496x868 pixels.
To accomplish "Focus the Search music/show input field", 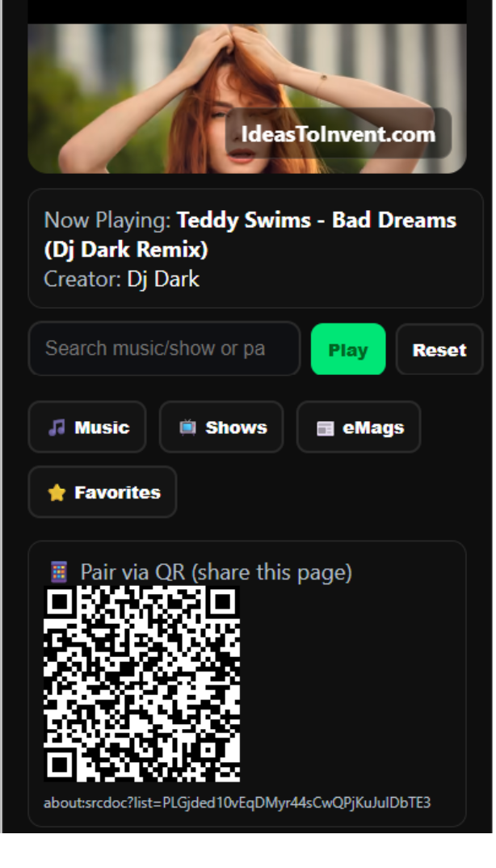I will tap(165, 349).
